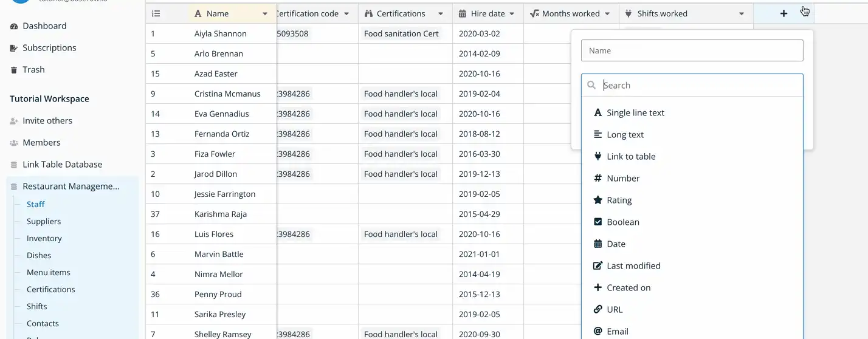This screenshot has width=868, height=339.
Task: Click the new field Name input
Action: (x=692, y=50)
